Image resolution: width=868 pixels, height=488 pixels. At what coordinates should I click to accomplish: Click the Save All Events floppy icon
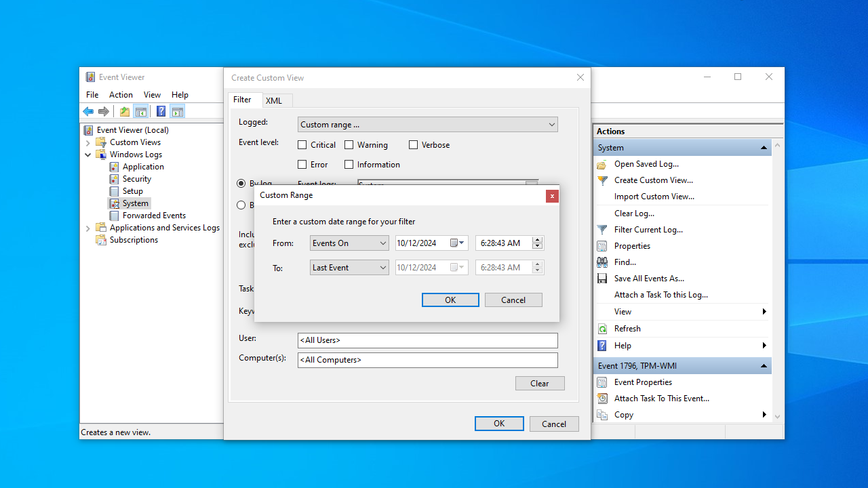coord(602,279)
